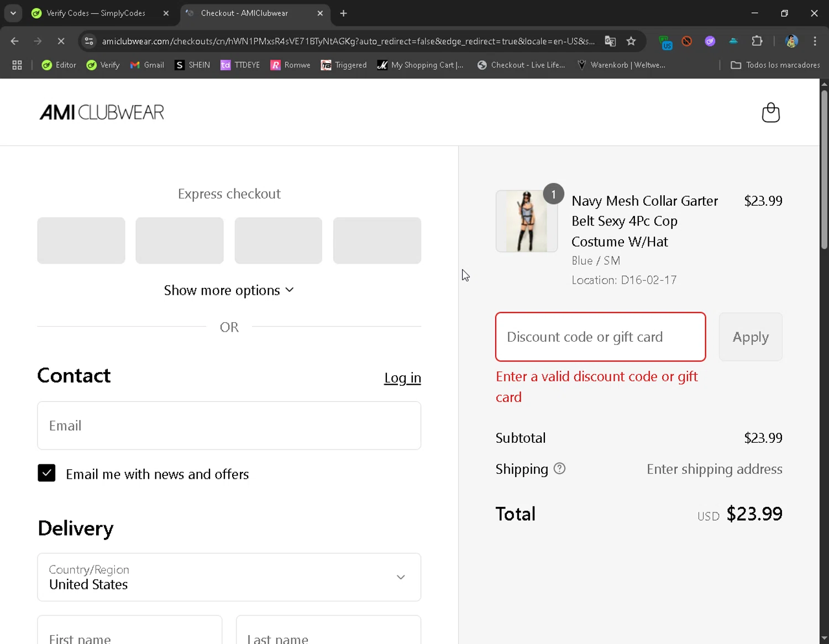The image size is (829, 644).
Task: Click the Total amount $23.99
Action: point(754,514)
